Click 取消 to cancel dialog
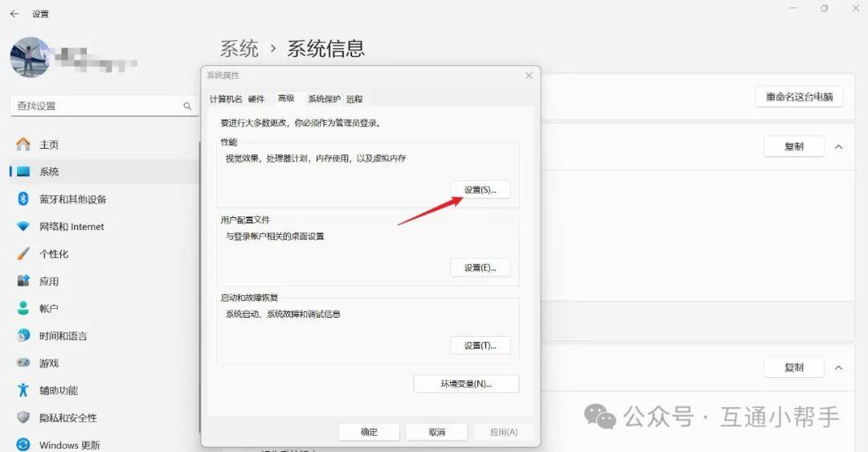The image size is (868, 452). (436, 432)
